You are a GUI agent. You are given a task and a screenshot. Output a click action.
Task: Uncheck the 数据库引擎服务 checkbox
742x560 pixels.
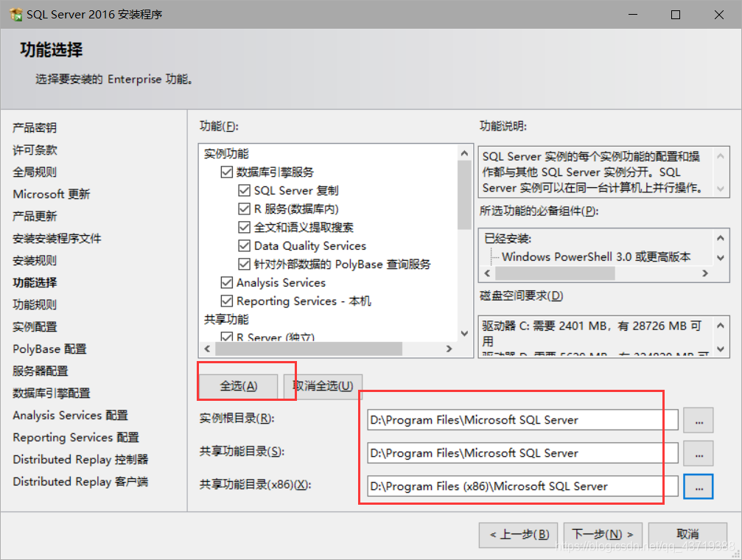[227, 172]
